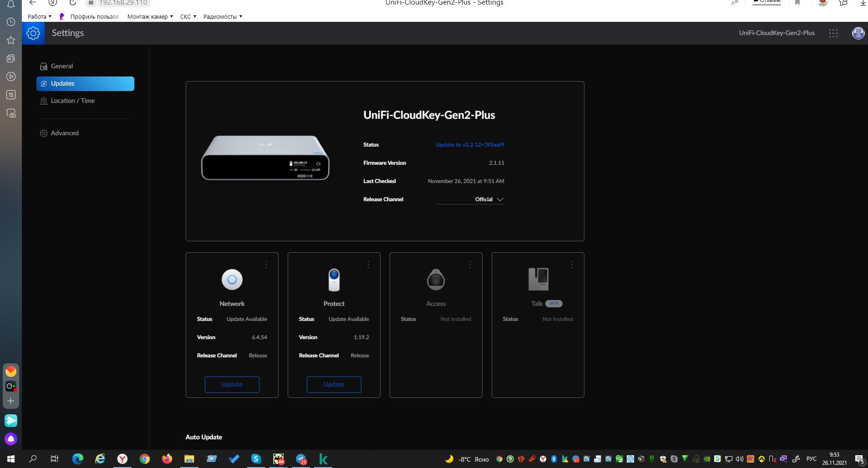The image size is (868, 468).
Task: Open the СКС bookmarks folder
Action: click(188, 16)
